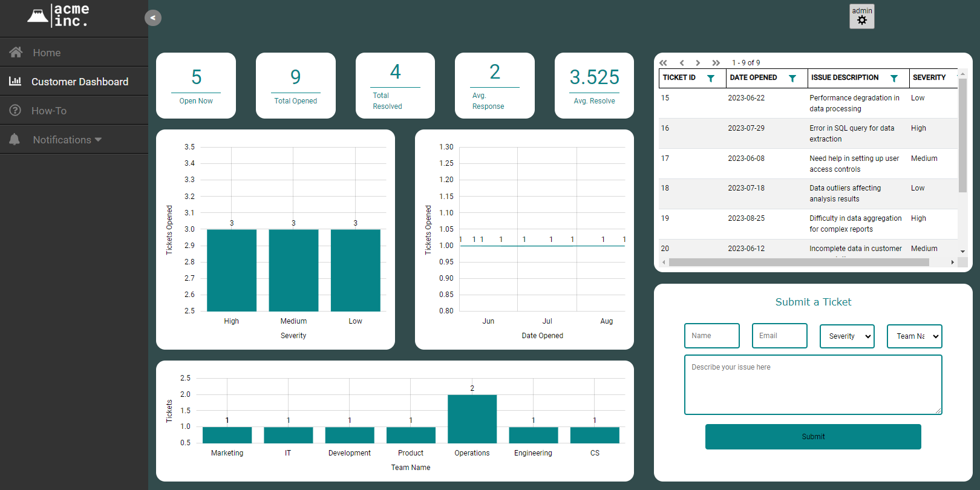Click the table's horizontal scrollbar thumb
This screenshot has height=490, width=980.
[x=799, y=263]
